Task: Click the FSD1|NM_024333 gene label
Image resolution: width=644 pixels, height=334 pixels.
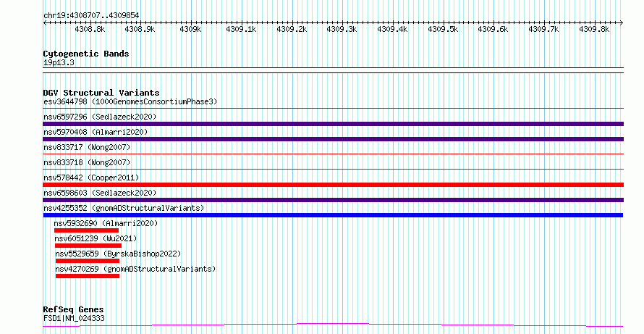Action: [x=74, y=318]
